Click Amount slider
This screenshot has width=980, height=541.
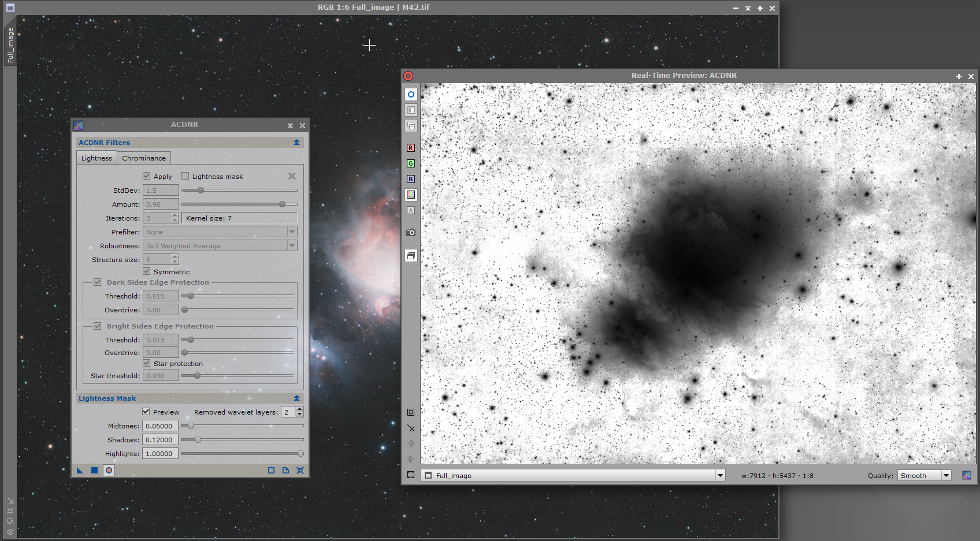pos(239,204)
